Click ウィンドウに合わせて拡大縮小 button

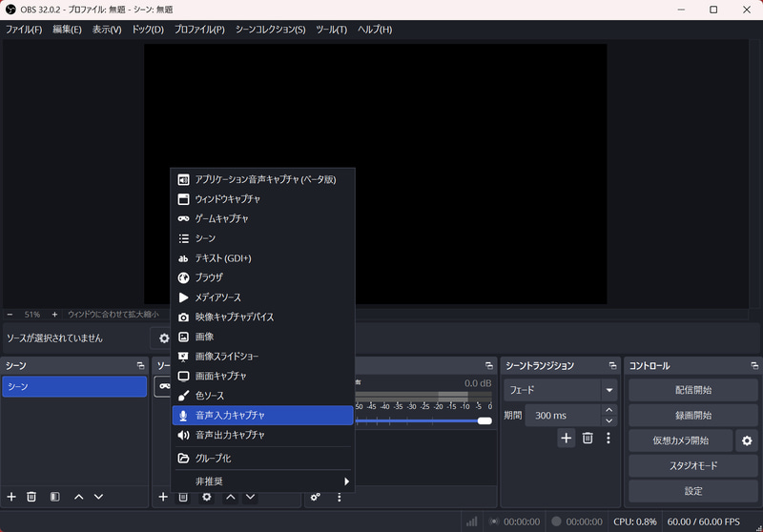point(113,315)
